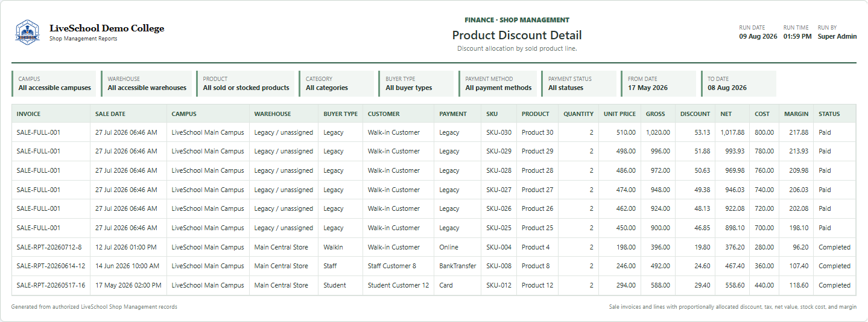Click the Product 12 cell
This screenshot has width=868, height=322.
537,285
